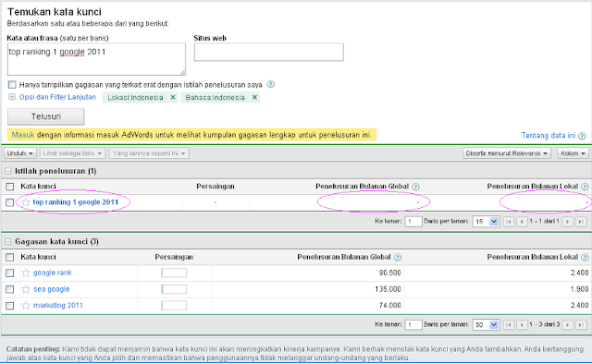Star the 'seo google' keyword idea
This screenshot has width=592, height=364.
coord(26,289)
